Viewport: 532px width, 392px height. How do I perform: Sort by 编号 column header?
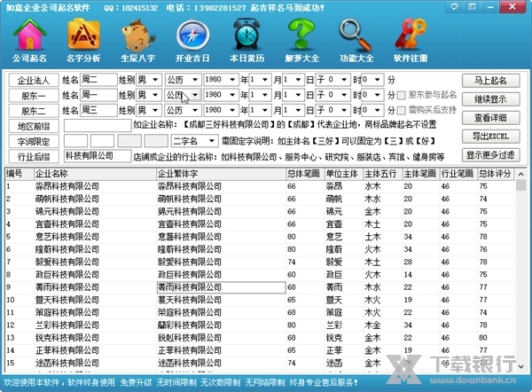pyautogui.click(x=20, y=174)
